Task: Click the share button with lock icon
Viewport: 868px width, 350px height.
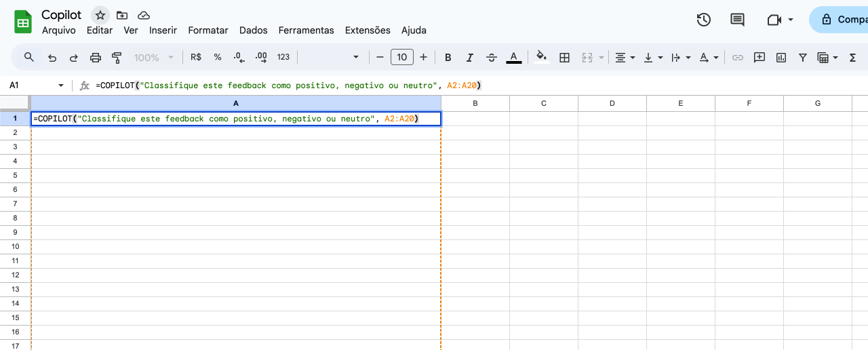Action: coord(839,20)
